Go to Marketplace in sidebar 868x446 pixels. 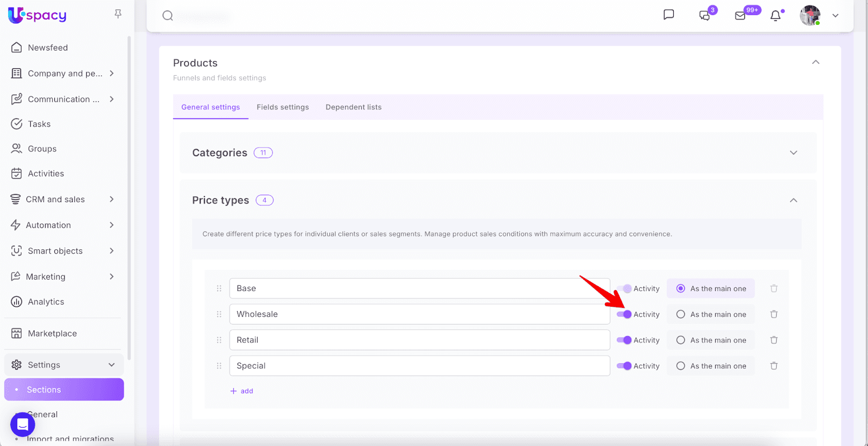(52, 333)
